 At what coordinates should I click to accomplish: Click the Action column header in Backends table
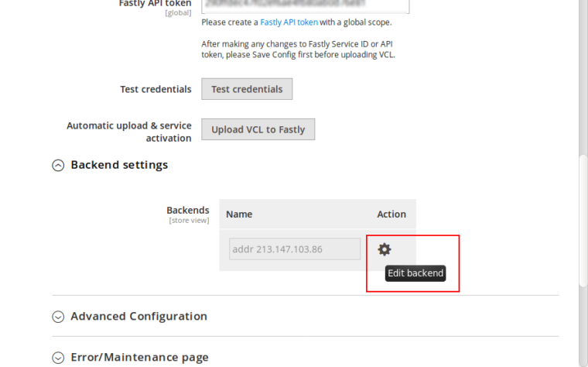point(391,214)
